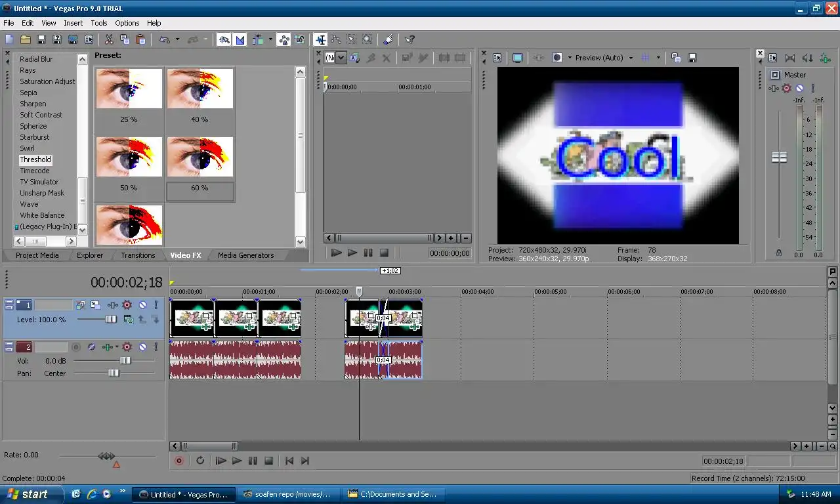Select the Envelope edit tool
840x504 pixels.
[335, 40]
